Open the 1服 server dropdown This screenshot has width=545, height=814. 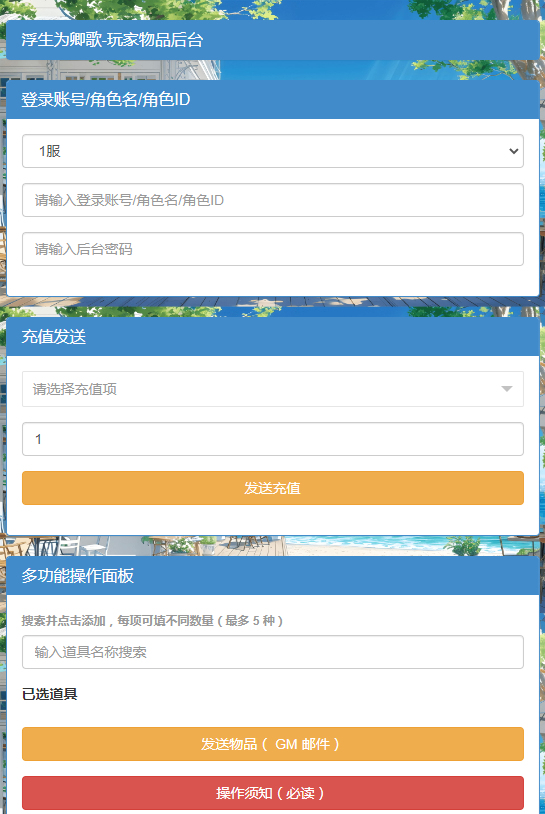coord(272,151)
